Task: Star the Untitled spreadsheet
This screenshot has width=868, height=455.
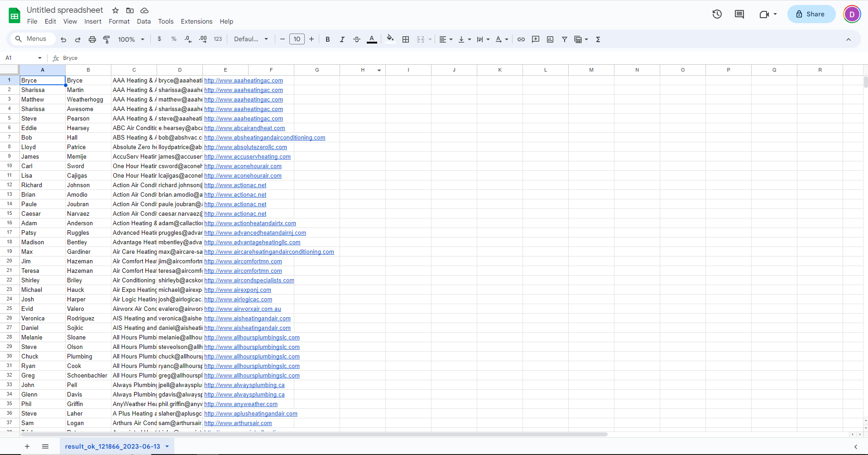Action: pyautogui.click(x=115, y=10)
